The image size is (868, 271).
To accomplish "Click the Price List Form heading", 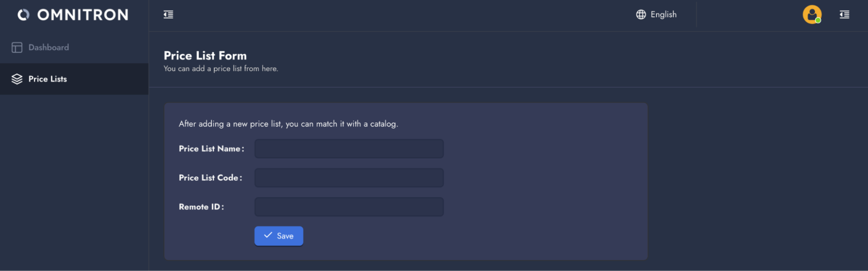I will (x=205, y=56).
